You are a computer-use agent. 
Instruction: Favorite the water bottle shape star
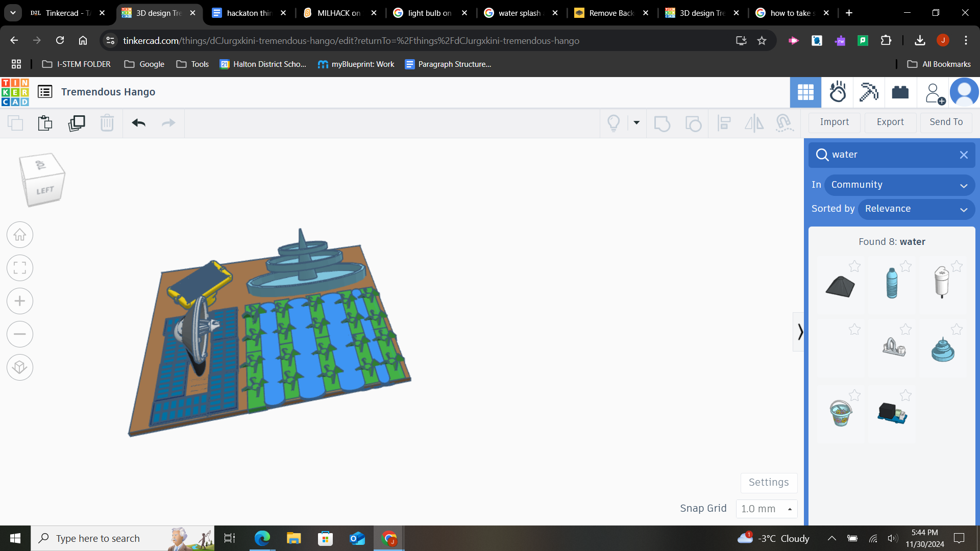[x=906, y=266]
